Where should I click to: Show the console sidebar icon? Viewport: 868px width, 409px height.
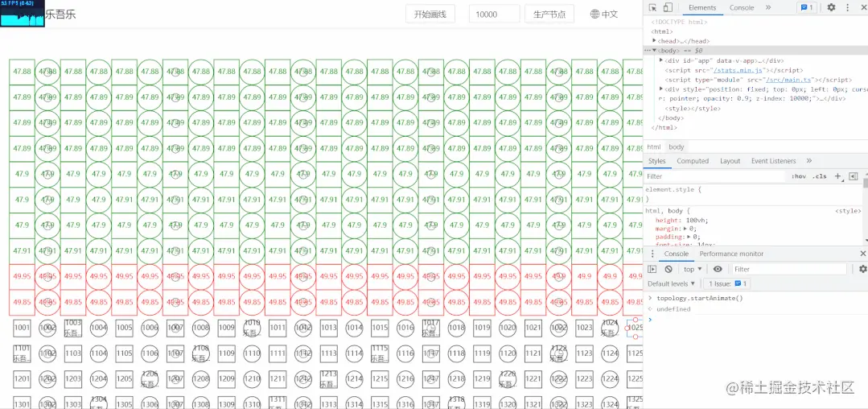click(652, 270)
